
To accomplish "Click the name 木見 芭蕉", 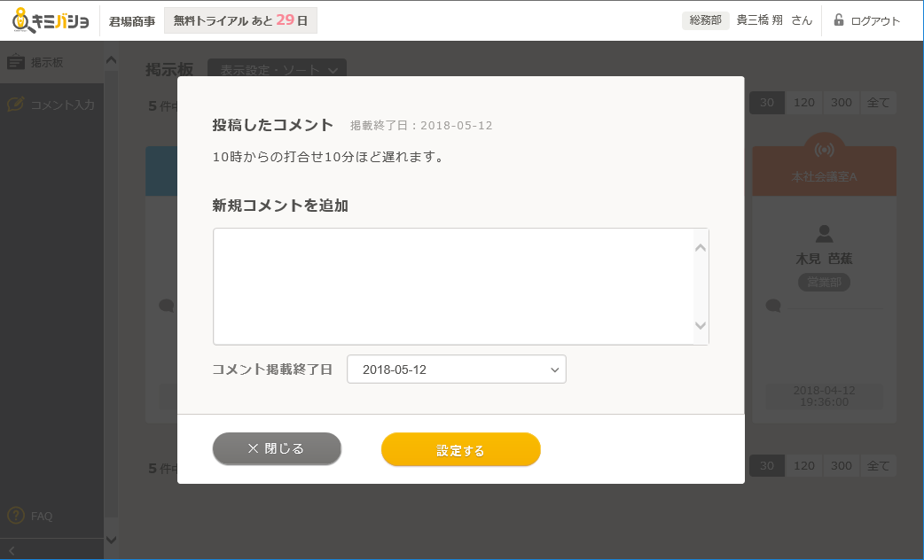I will pos(824,259).
